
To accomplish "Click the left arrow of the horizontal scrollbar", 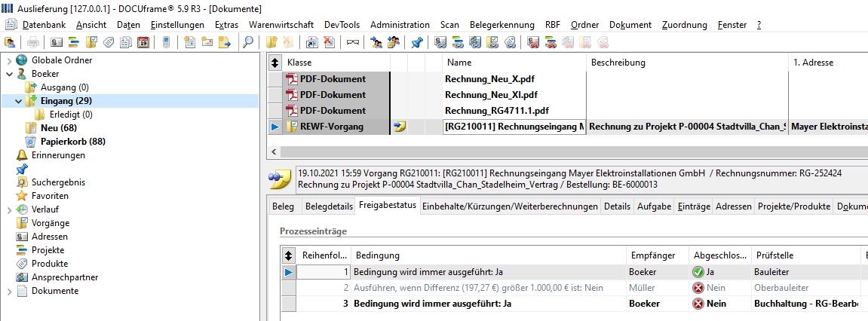I will [274, 151].
